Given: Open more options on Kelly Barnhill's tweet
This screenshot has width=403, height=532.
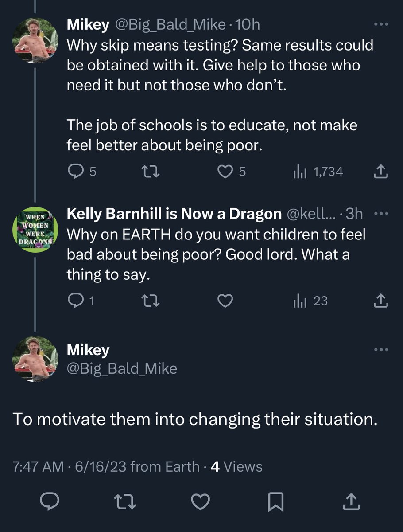Looking at the screenshot, I should tap(381, 214).
